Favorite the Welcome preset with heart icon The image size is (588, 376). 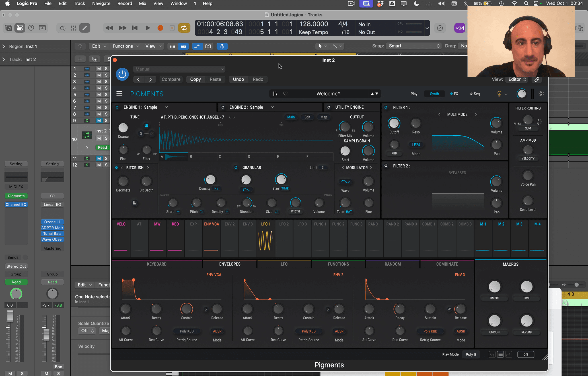point(285,94)
